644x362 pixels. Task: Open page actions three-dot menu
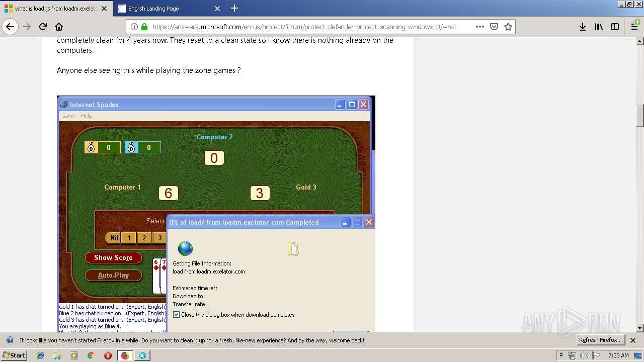tap(480, 27)
